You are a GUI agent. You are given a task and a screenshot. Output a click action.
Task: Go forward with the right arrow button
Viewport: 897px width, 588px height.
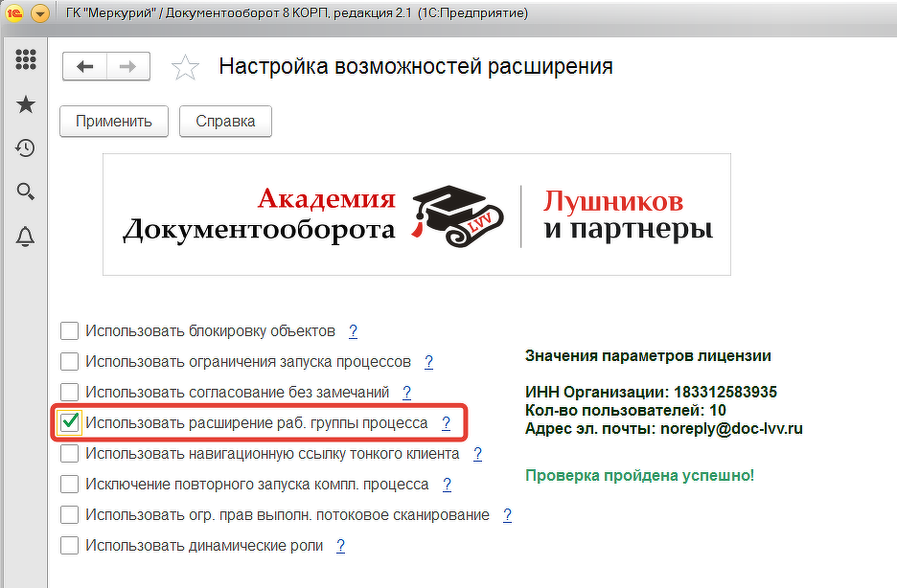coord(128,66)
